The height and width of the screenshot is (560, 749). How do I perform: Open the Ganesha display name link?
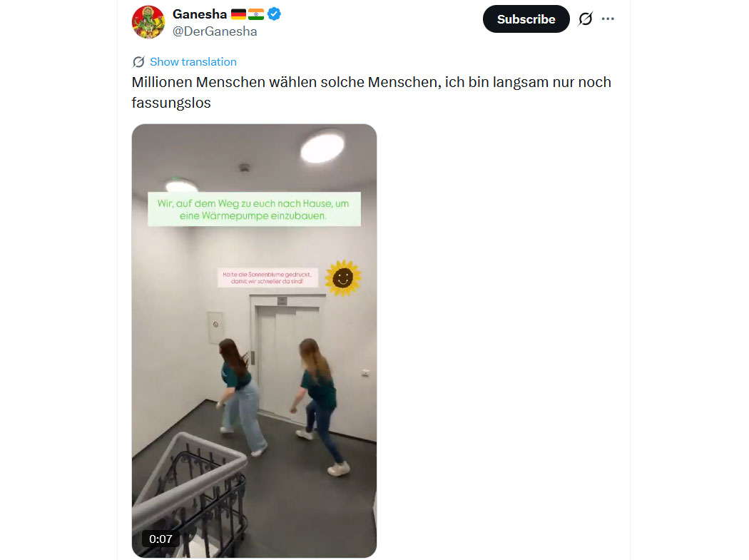click(x=200, y=14)
